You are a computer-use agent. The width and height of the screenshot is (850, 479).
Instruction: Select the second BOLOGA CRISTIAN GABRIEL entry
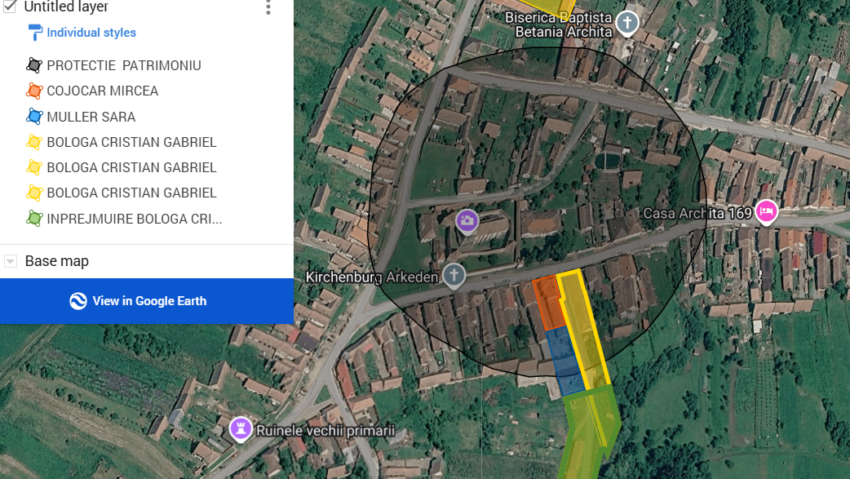pyautogui.click(x=131, y=167)
